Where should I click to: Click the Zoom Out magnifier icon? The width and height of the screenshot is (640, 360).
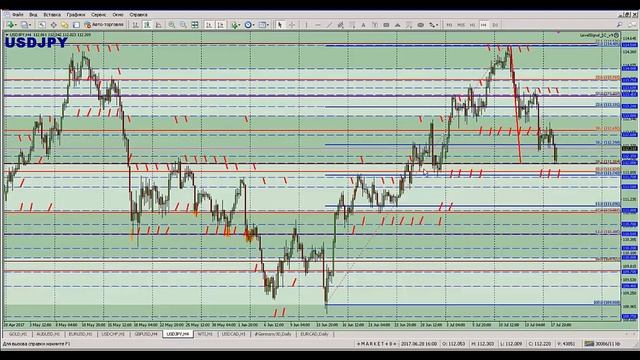click(x=183, y=25)
